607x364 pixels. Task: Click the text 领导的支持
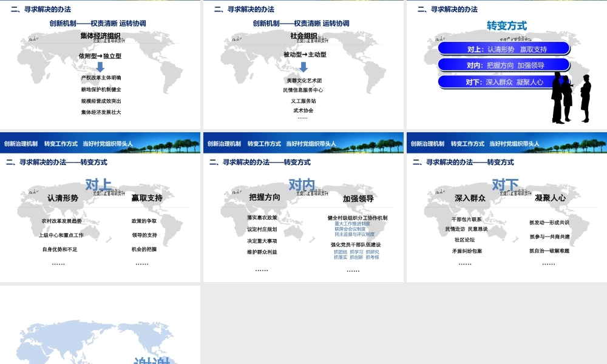pyautogui.click(x=144, y=235)
